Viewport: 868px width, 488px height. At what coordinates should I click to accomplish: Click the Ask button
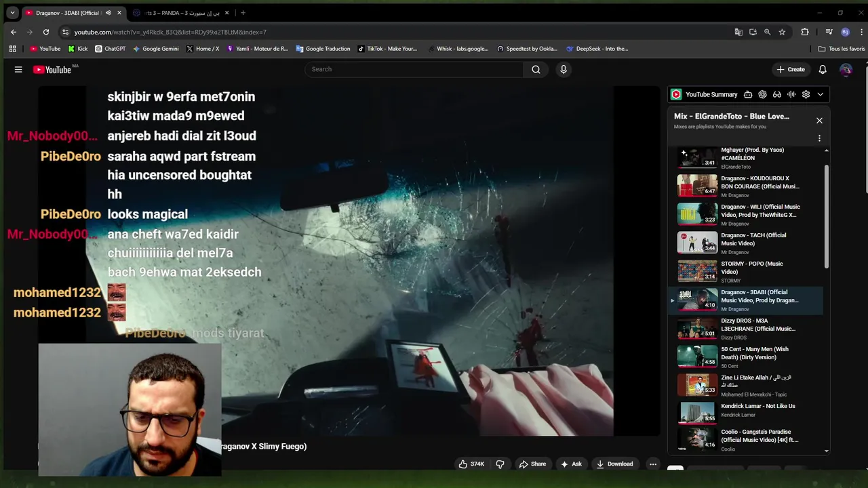pyautogui.click(x=571, y=464)
